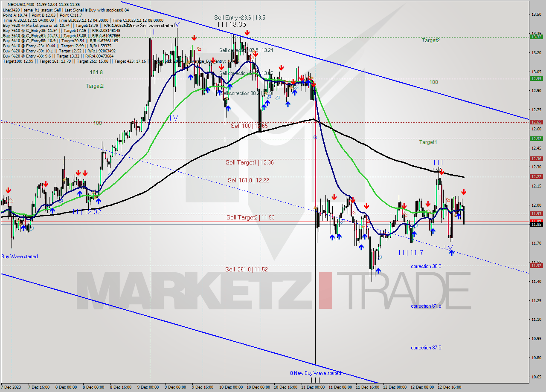The height and width of the screenshot is (392, 546).
Task: Select the '10 Dec 08:00' time label
Action: (x=259, y=387)
